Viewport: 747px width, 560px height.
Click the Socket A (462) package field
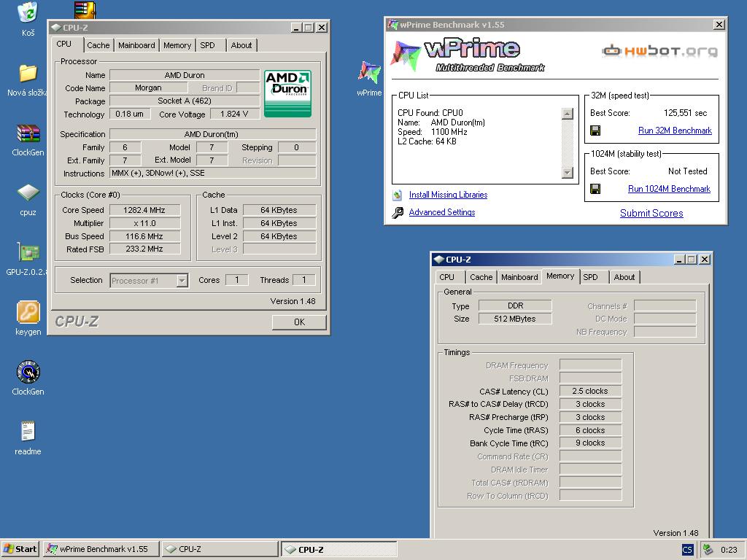click(185, 101)
